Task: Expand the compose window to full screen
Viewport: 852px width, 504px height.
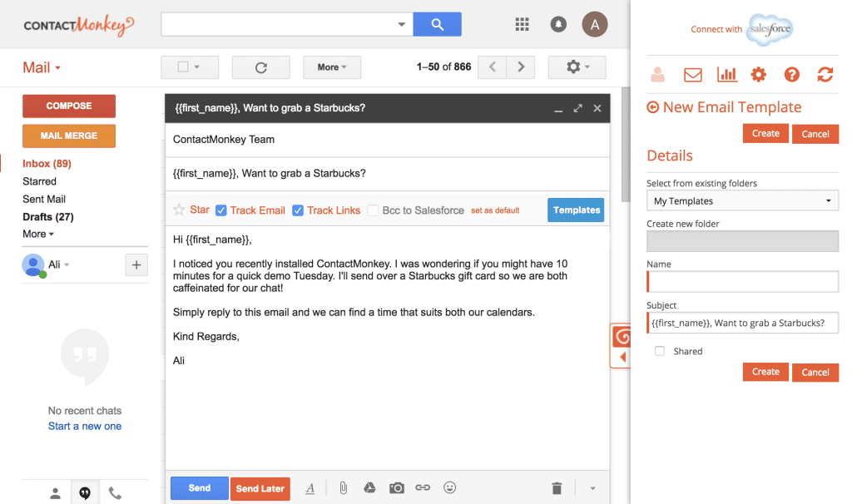Action: pyautogui.click(x=577, y=108)
